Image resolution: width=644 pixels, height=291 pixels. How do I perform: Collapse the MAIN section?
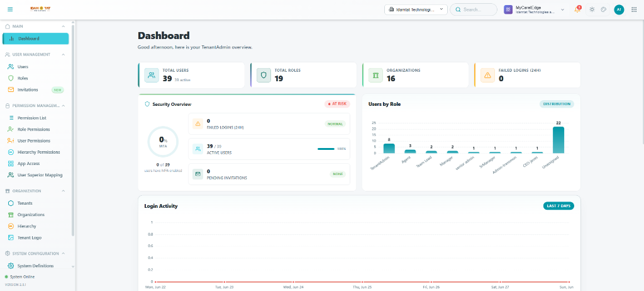(x=64, y=26)
